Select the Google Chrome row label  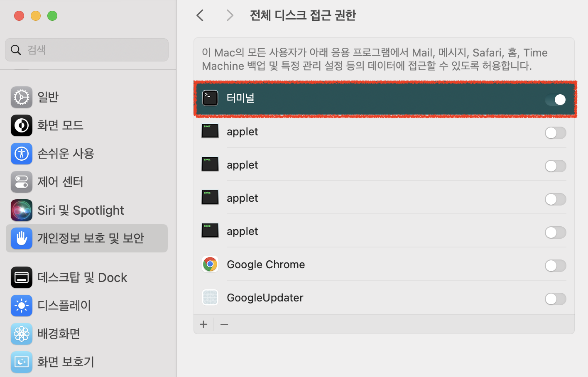[266, 264]
